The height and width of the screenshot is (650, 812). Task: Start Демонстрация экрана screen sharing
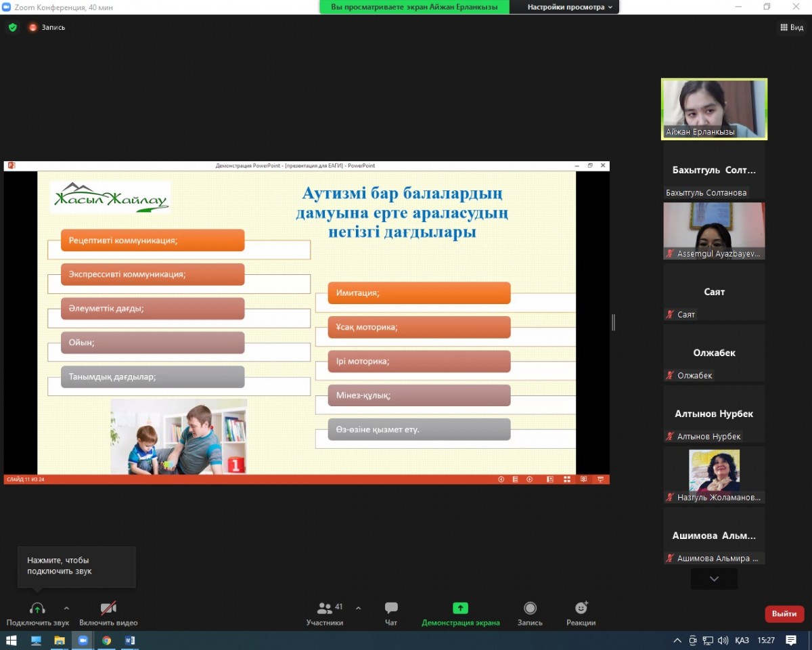tap(460, 613)
